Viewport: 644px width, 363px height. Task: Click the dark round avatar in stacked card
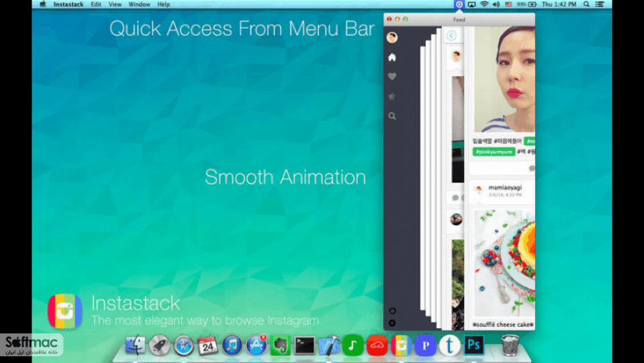pos(456,219)
